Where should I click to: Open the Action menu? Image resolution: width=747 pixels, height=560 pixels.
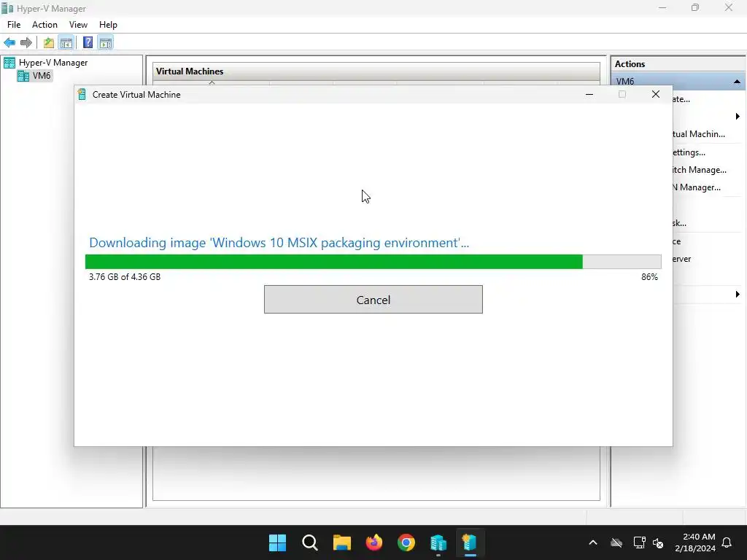point(44,25)
